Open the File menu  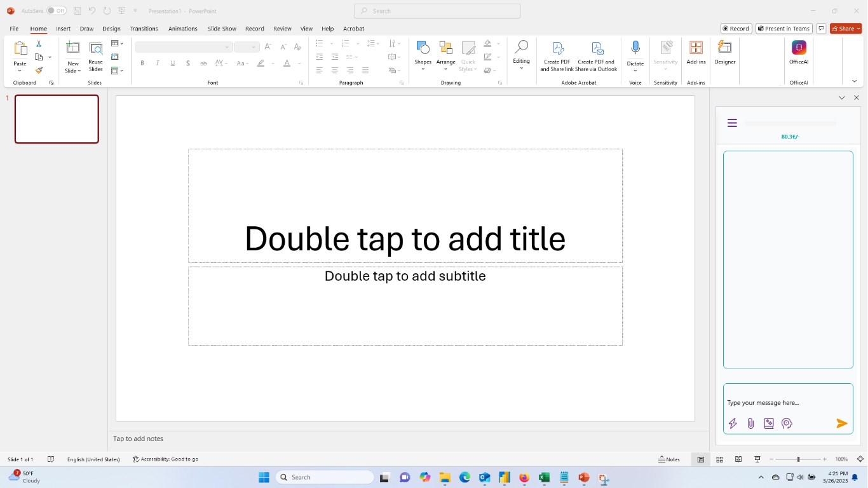14,29
